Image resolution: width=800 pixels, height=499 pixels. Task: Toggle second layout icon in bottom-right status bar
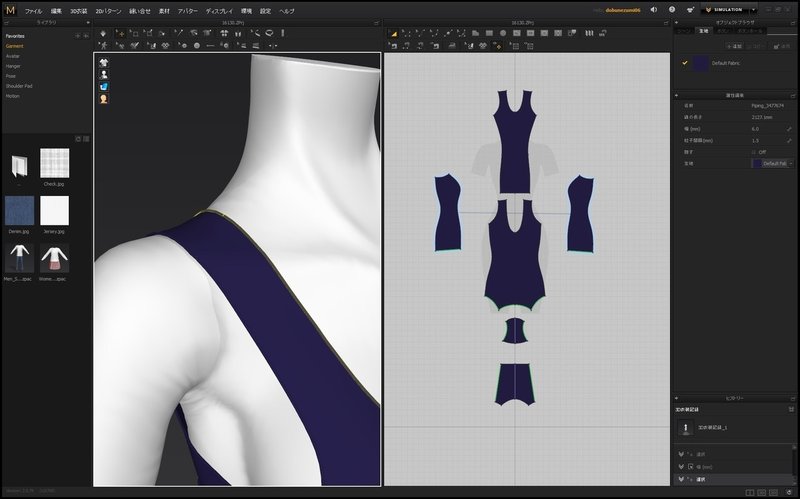click(x=762, y=493)
